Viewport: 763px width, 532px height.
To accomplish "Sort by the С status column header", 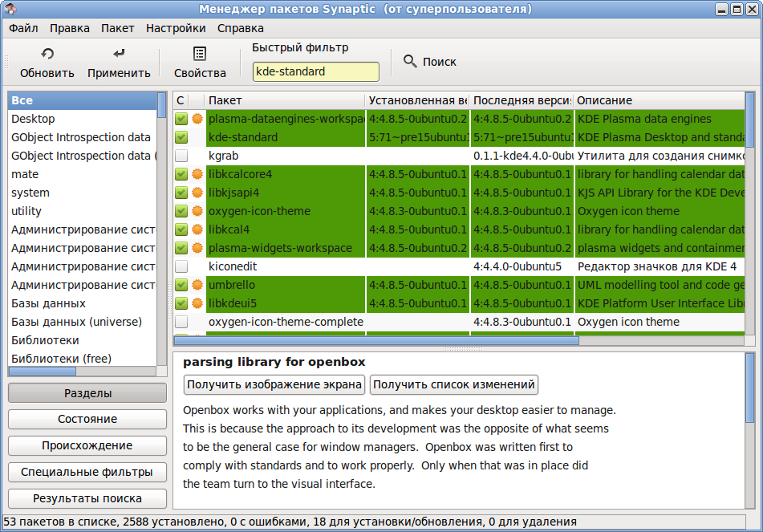I will click(x=181, y=100).
